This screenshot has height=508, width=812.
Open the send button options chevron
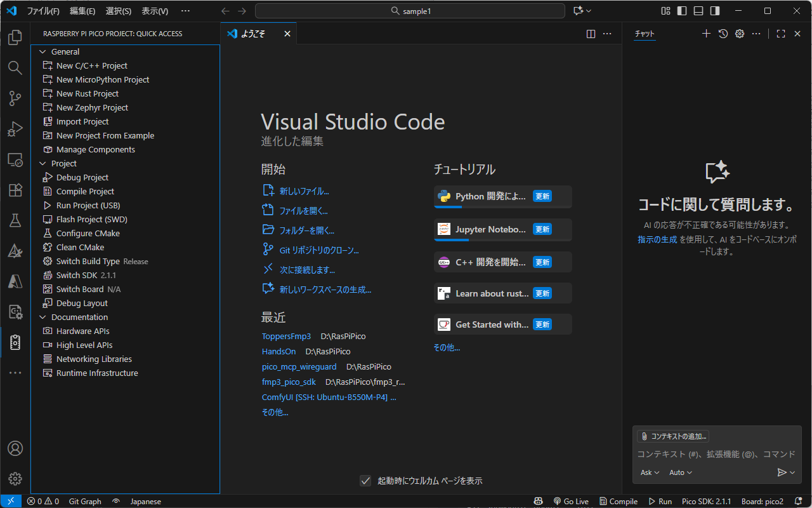click(x=792, y=472)
